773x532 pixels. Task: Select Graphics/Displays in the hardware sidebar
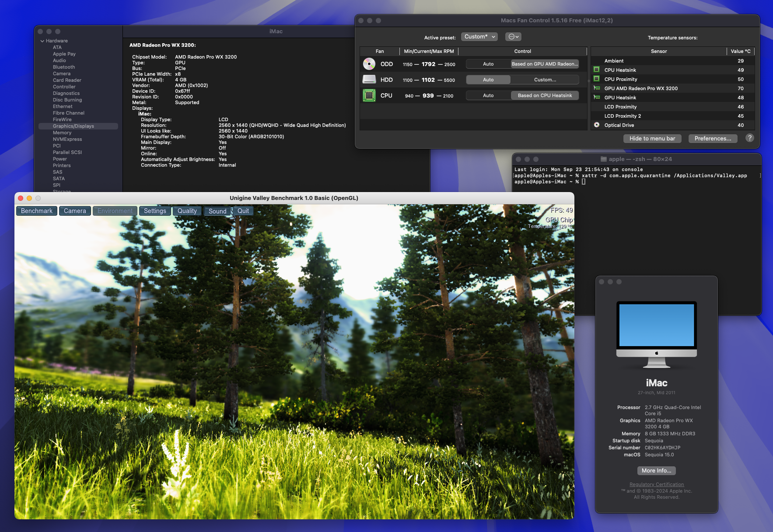click(x=78, y=126)
